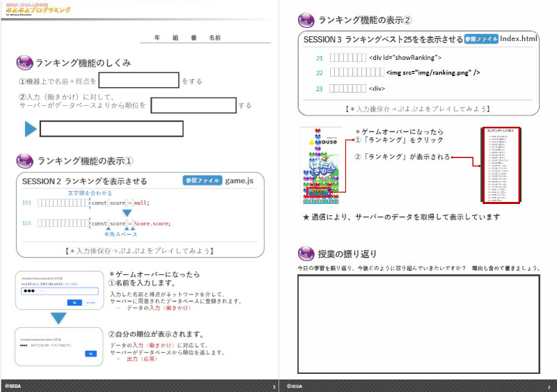The image size is (557, 392).
Task: Click the blue down arrow between the two dialog screenshots
Action: tap(58, 318)
